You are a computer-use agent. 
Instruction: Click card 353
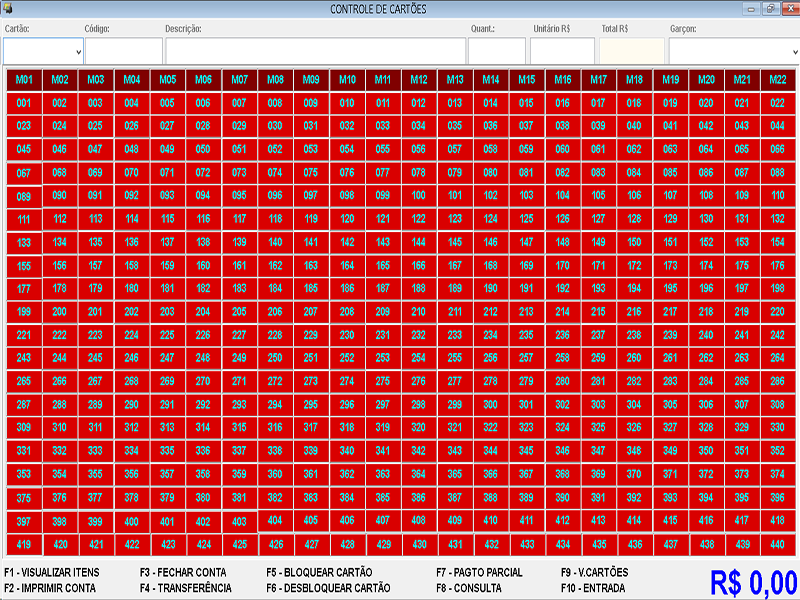pos(24,474)
